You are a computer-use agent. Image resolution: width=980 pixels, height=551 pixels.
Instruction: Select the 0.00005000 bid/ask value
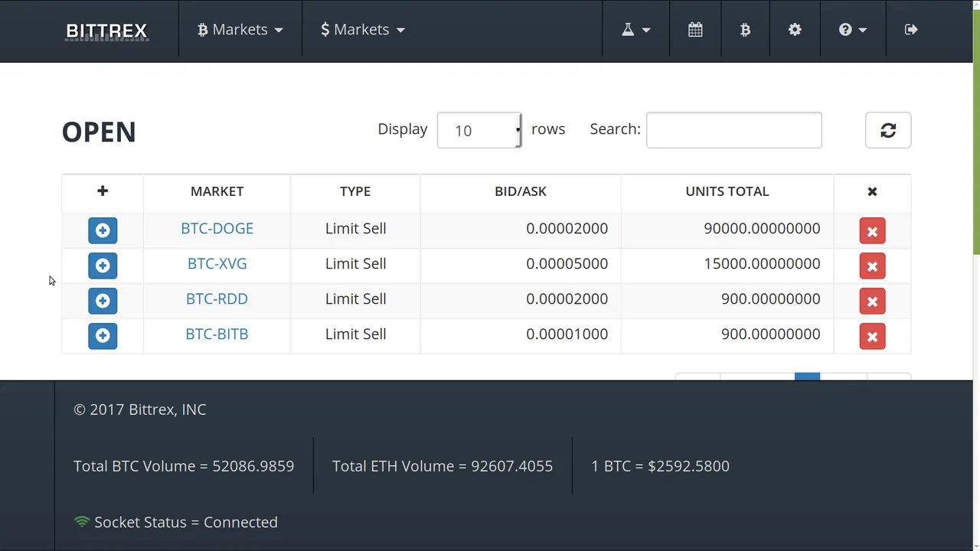[567, 264]
